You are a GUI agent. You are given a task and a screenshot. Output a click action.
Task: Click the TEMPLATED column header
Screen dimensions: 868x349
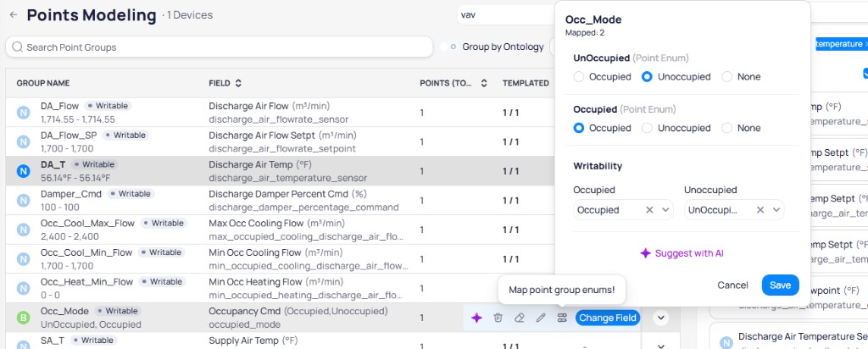click(x=526, y=83)
